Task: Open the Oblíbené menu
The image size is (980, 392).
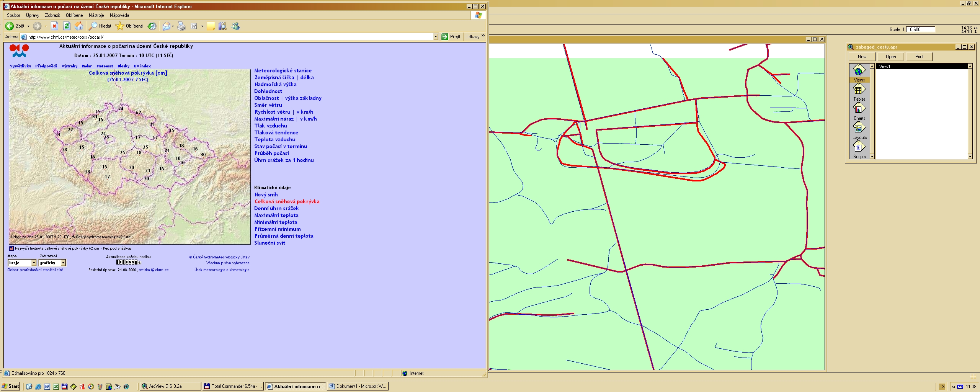Action: pyautogui.click(x=74, y=15)
